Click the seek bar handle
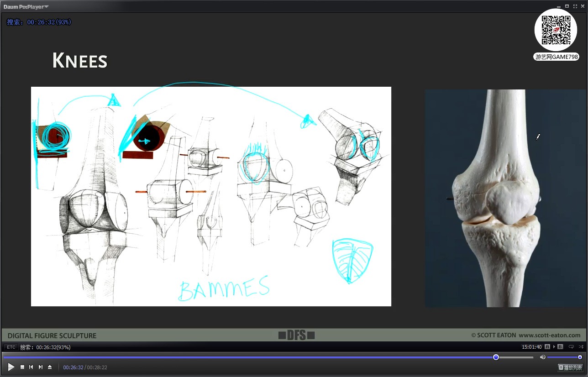 (x=496, y=357)
